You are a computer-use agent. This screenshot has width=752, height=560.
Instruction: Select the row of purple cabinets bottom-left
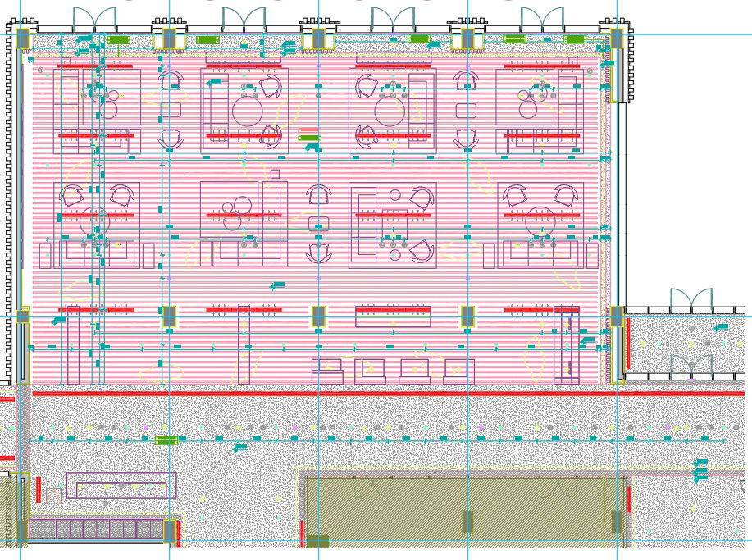point(97,529)
